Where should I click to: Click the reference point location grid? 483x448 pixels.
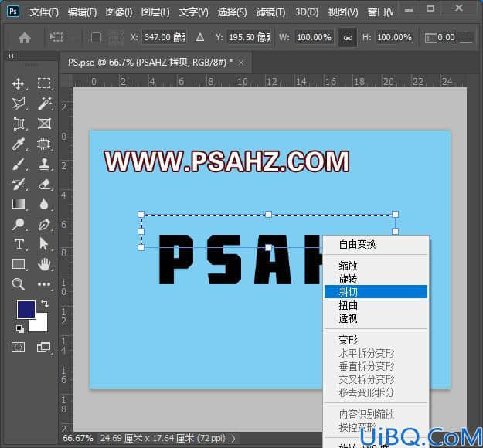[116, 38]
